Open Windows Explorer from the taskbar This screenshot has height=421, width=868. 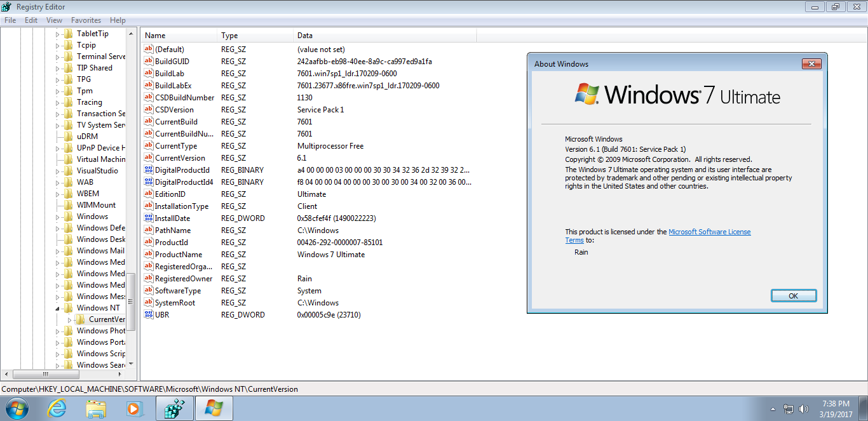coord(96,408)
